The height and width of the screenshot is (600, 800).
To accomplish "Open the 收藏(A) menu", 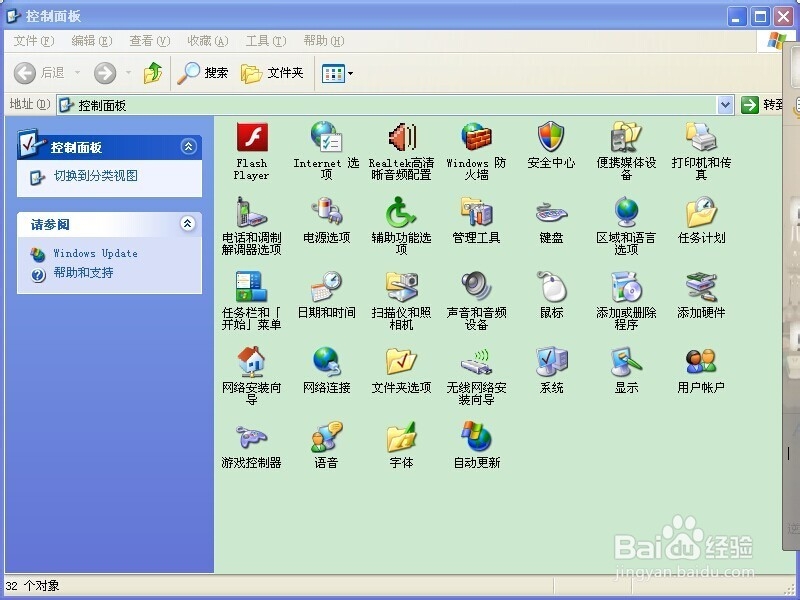I will click(x=208, y=41).
